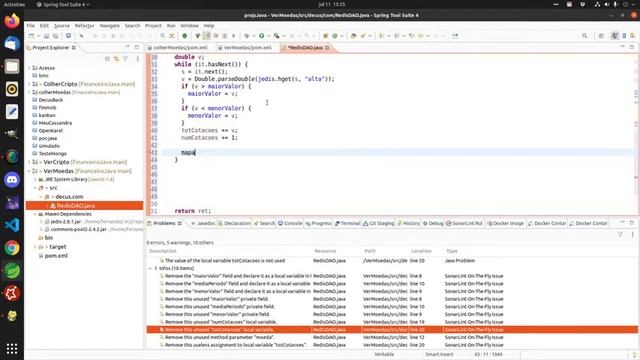Open the Refactor menu

pyautogui.click(x=84, y=26)
